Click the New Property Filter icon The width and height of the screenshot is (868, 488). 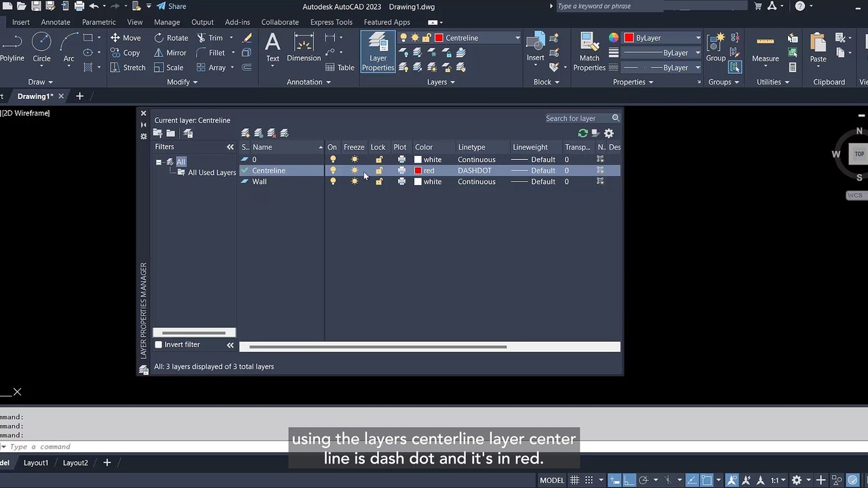tap(158, 134)
